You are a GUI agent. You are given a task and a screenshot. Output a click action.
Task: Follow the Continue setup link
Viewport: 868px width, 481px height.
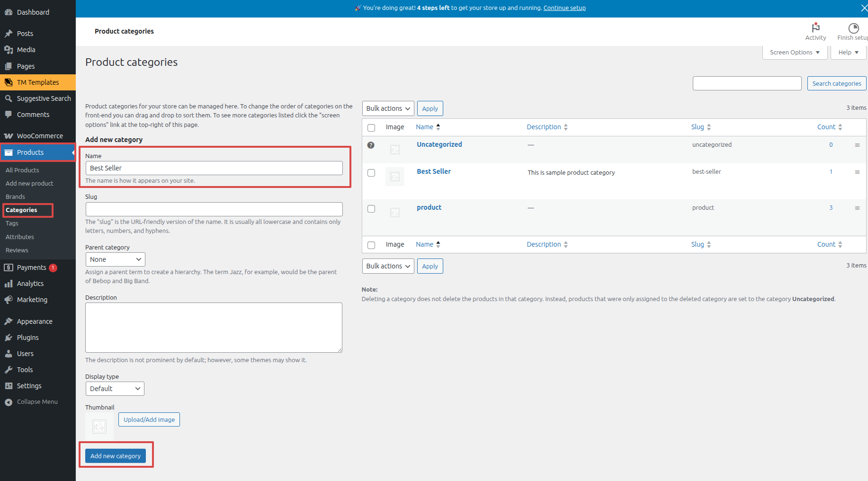(x=564, y=8)
